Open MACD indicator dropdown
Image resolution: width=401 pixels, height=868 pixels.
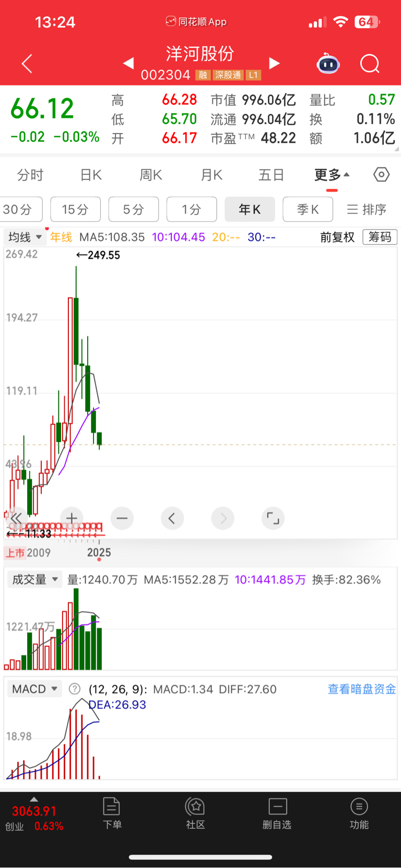[x=34, y=689]
